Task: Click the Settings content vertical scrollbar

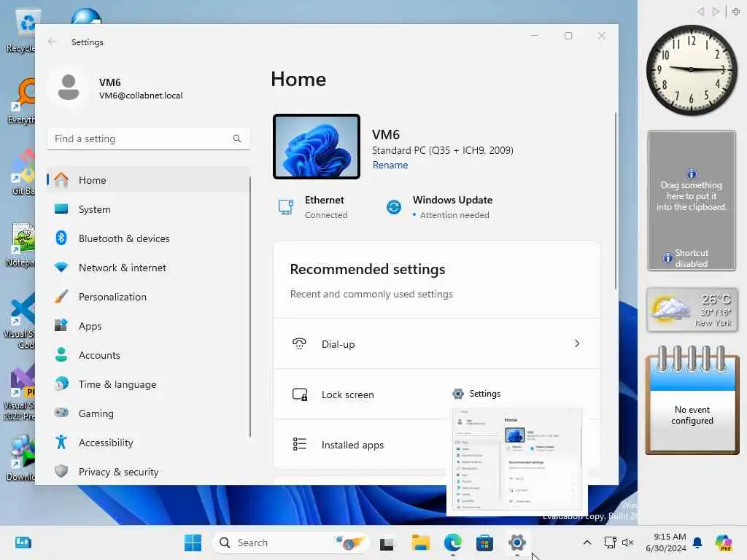Action: pyautogui.click(x=616, y=200)
